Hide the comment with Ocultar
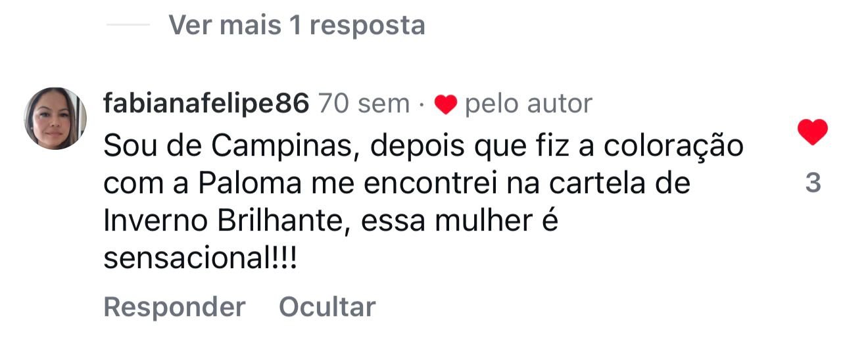The width and height of the screenshot is (868, 345). point(327,307)
